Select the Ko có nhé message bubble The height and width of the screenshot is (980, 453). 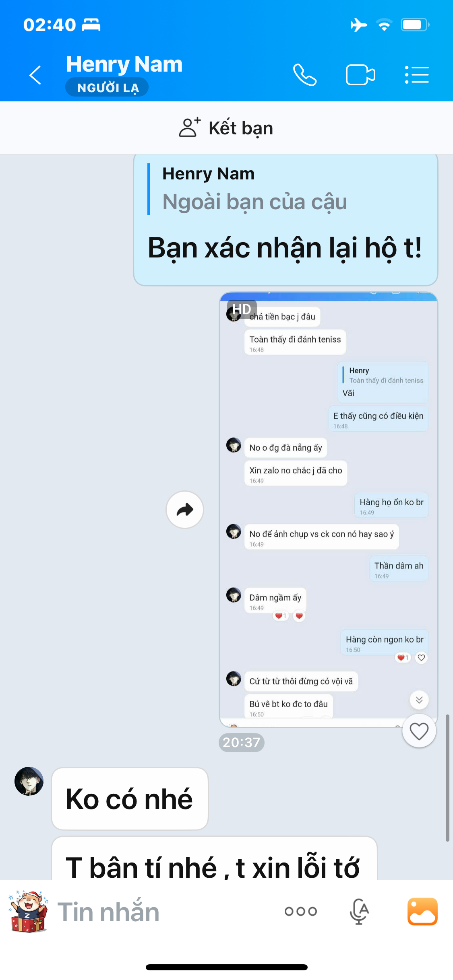point(130,799)
